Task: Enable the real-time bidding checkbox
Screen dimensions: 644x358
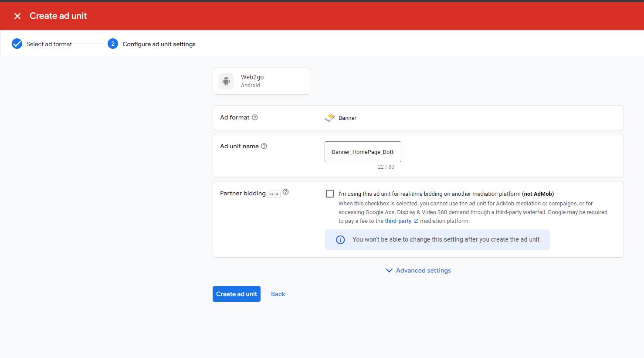Action: tap(330, 194)
